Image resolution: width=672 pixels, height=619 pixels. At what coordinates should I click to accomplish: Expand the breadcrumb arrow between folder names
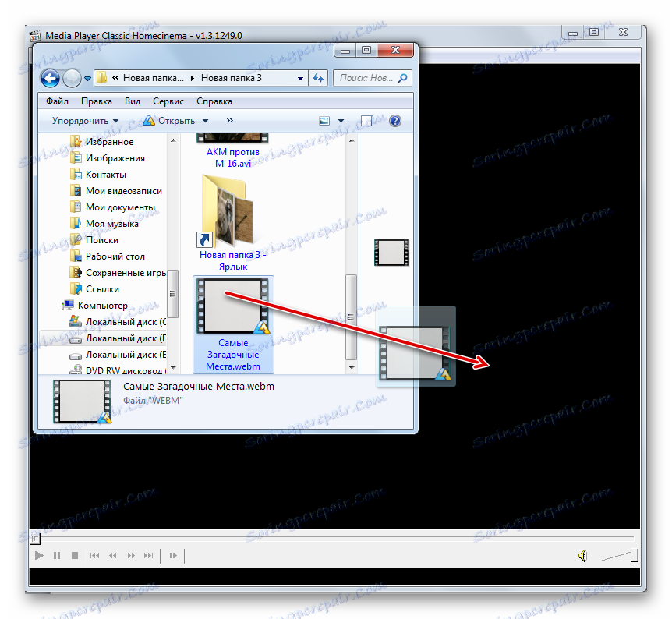(x=192, y=78)
